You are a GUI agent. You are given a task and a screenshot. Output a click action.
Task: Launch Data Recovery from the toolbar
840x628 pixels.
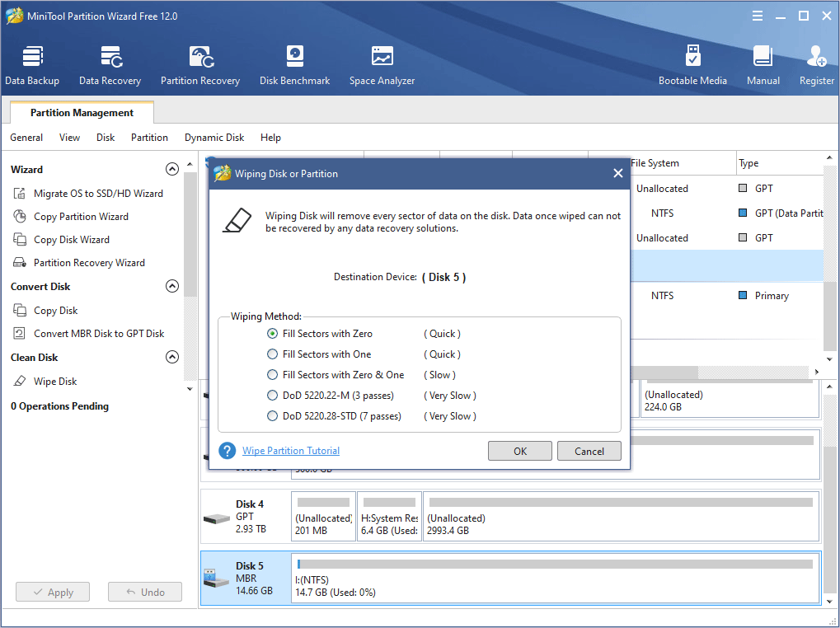point(110,65)
